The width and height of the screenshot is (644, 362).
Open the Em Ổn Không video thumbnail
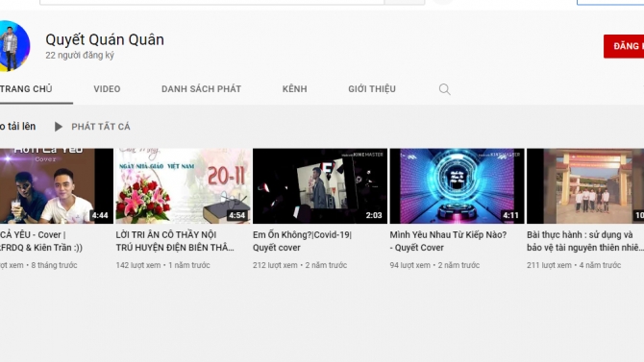[x=320, y=186]
